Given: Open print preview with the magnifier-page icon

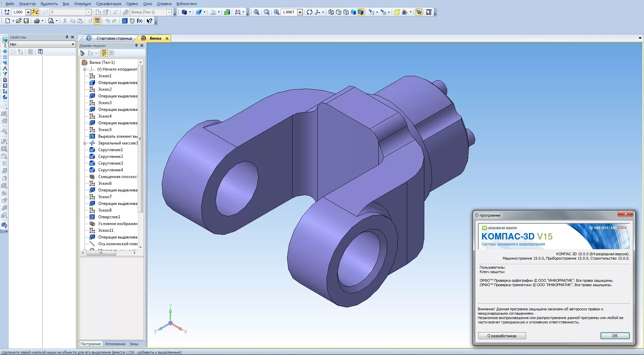Looking at the screenshot, I should coord(51,21).
